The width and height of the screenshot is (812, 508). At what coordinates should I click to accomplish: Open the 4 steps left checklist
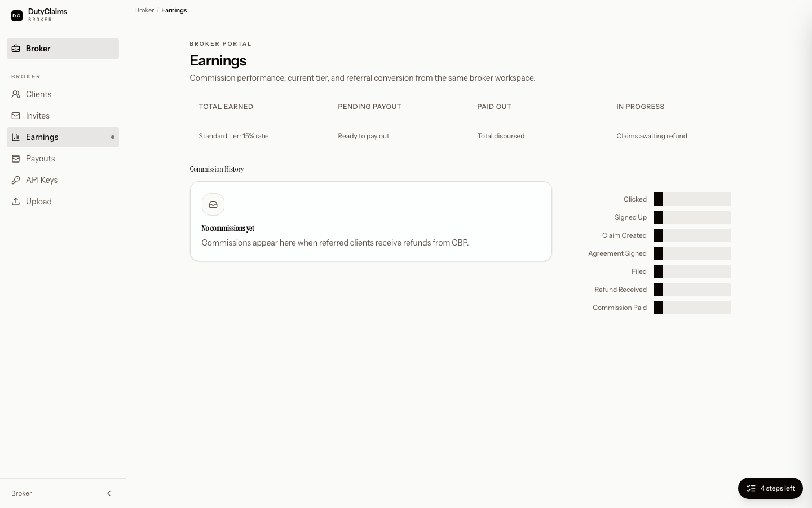[x=770, y=488]
